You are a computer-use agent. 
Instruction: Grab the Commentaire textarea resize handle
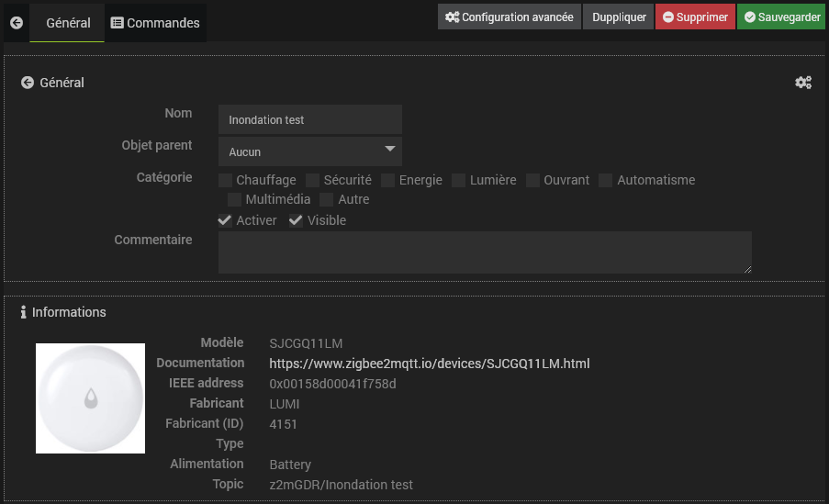747,269
